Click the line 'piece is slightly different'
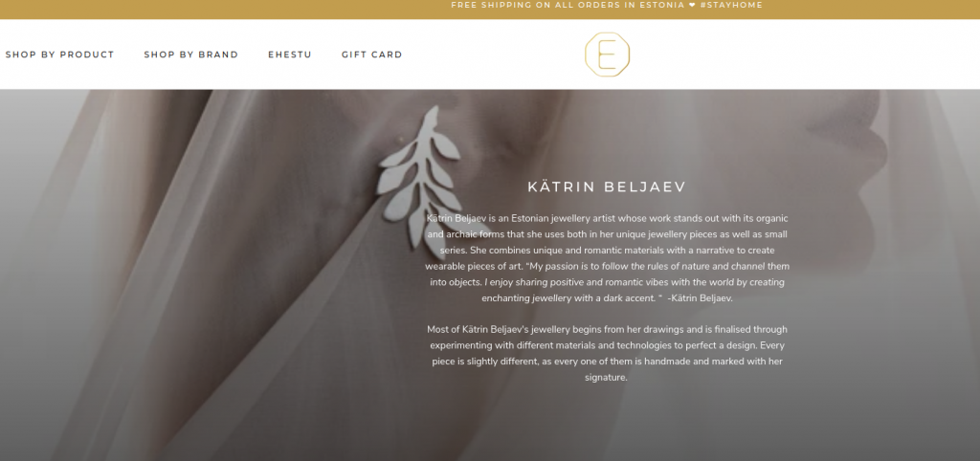Screen dimensions: 980x461 [607, 362]
